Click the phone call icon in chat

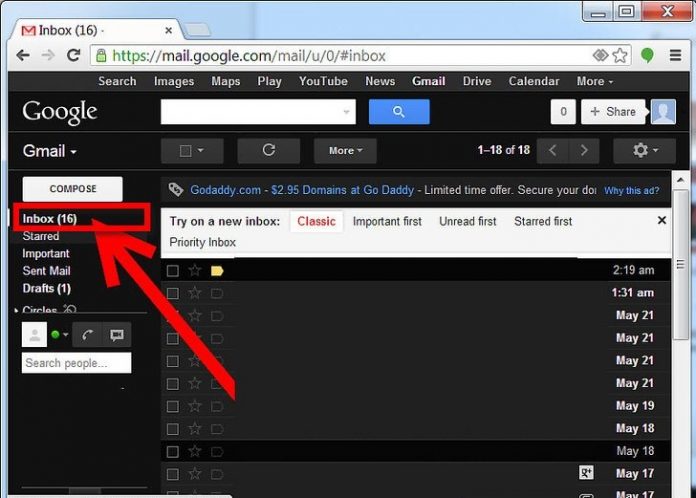click(87, 335)
